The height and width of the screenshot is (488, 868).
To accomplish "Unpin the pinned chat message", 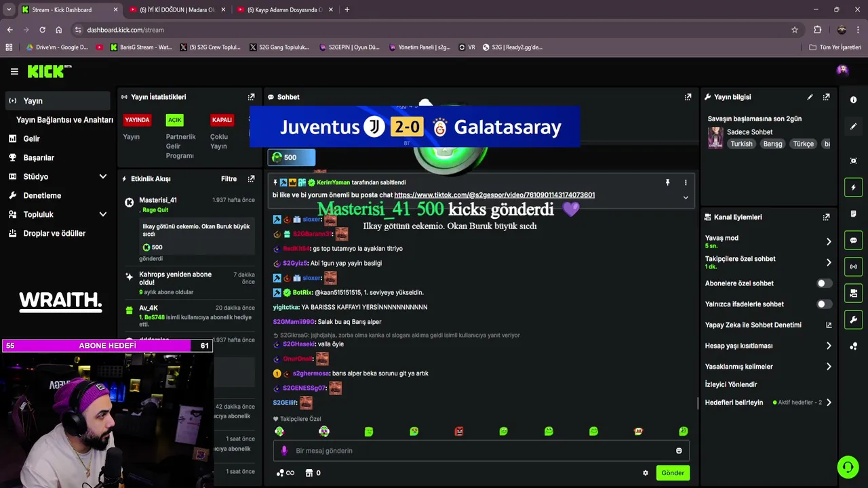I will click(667, 182).
